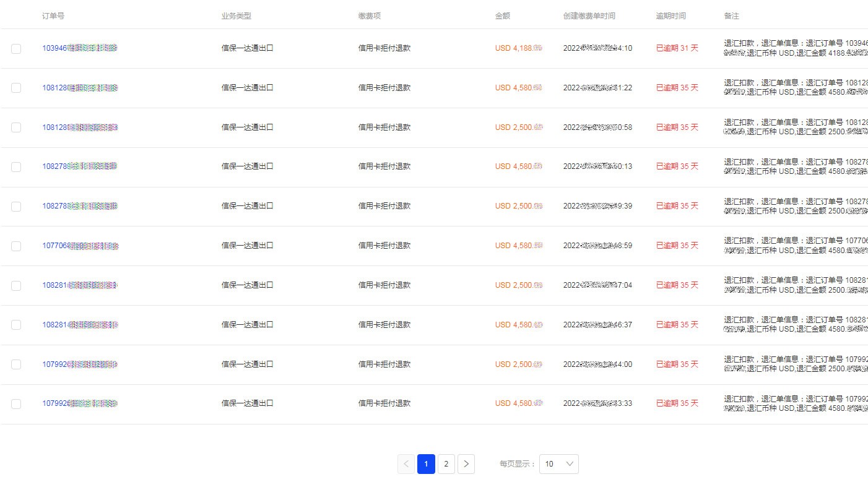Click the 金额 column header
The height and width of the screenshot is (482, 868).
503,15
